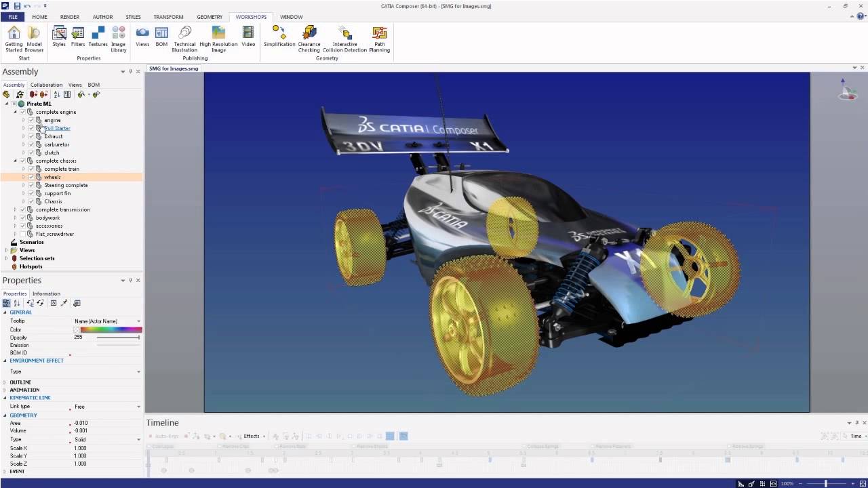Open the Collaboration tab in Assembly panel
The height and width of the screenshot is (488, 868).
coord(46,85)
